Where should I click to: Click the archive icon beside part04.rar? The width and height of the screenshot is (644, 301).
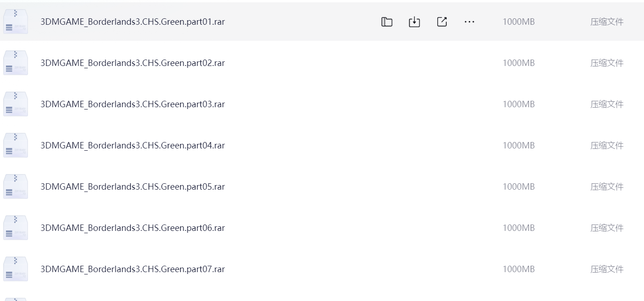16,145
